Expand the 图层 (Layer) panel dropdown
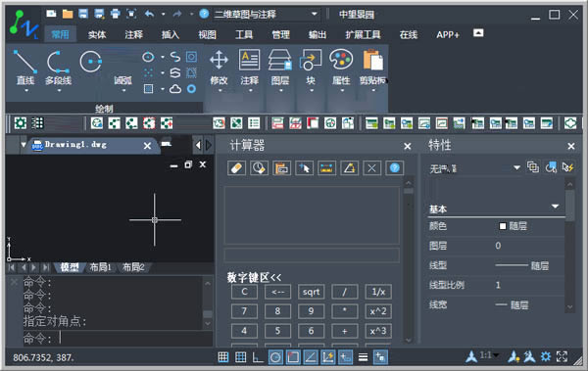 281,90
